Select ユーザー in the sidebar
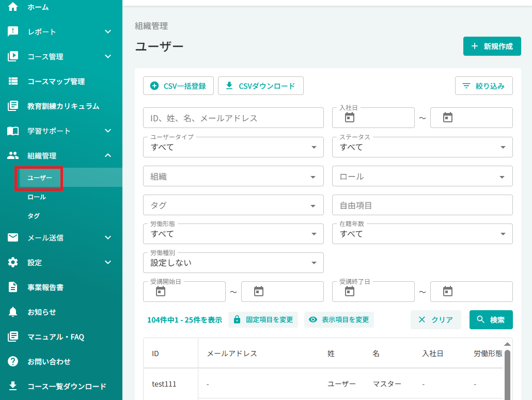The image size is (532, 400). pyautogui.click(x=40, y=178)
